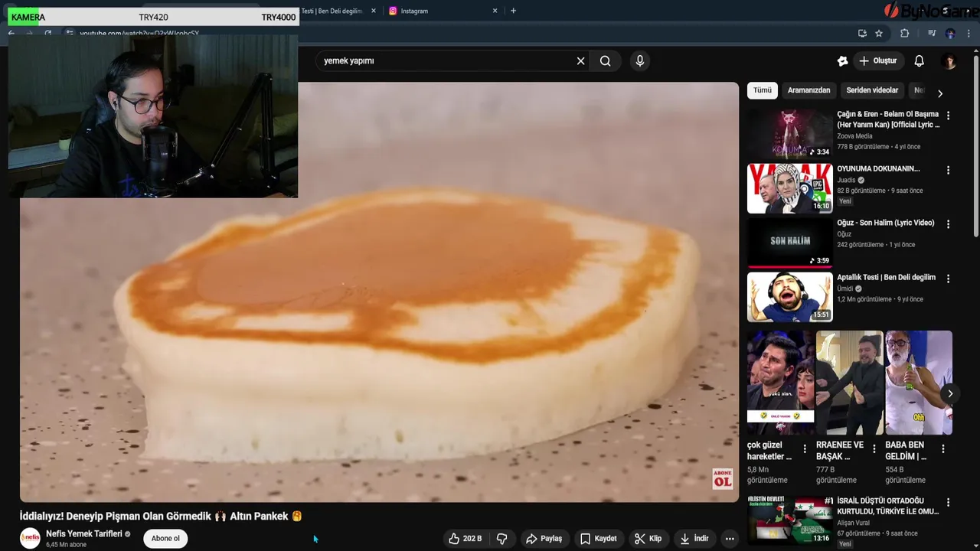The width and height of the screenshot is (980, 551).
Task: Open the 'çok güzel hareketler' short thumbnail
Action: 780,383
